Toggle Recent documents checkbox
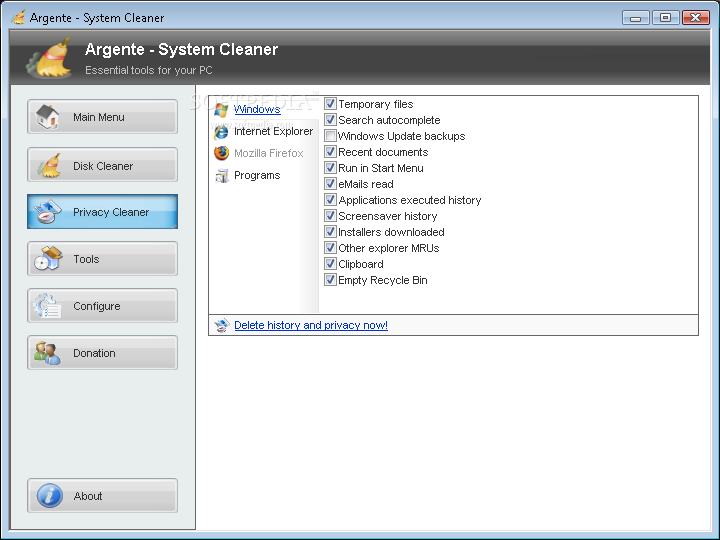The width and height of the screenshot is (720, 540). click(x=330, y=152)
